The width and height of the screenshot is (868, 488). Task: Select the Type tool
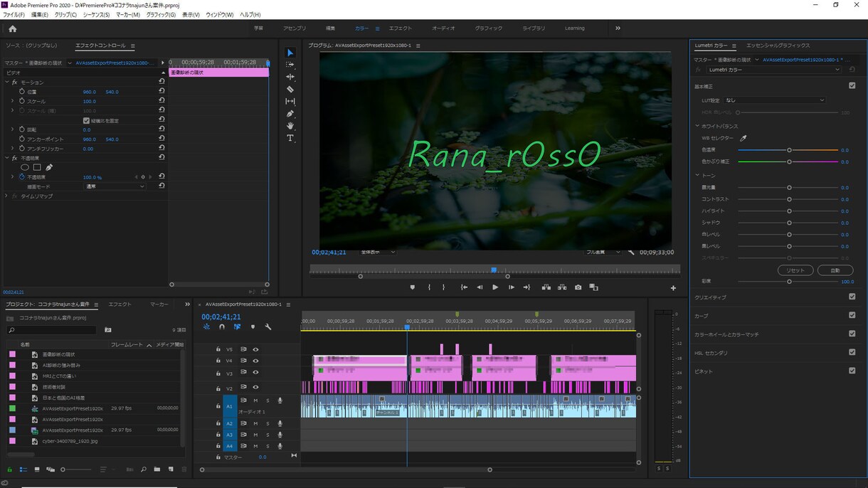pyautogui.click(x=290, y=138)
